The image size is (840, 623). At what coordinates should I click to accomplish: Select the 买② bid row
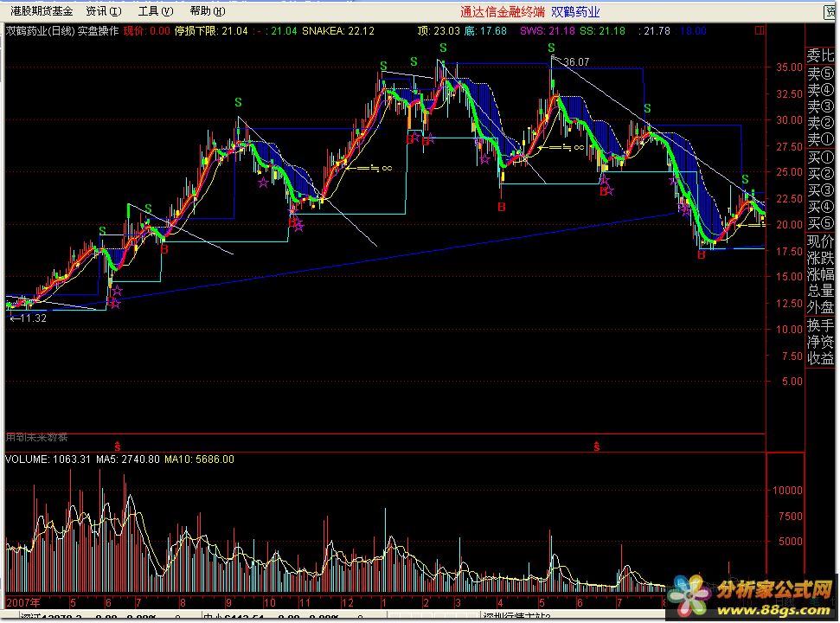(x=820, y=174)
